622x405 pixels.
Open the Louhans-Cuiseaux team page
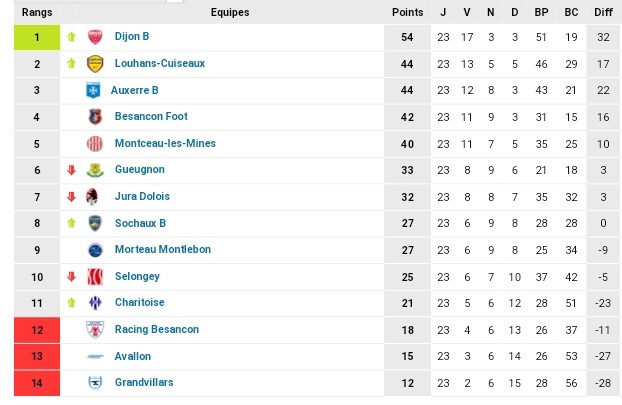click(x=160, y=63)
